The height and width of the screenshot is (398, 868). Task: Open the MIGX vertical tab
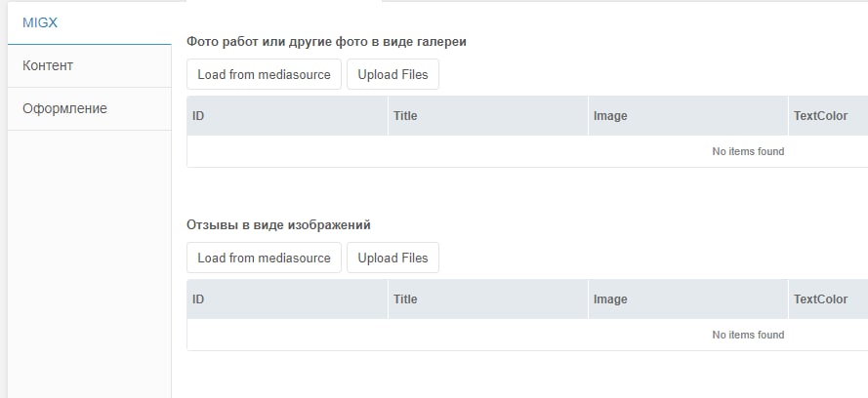coord(90,23)
